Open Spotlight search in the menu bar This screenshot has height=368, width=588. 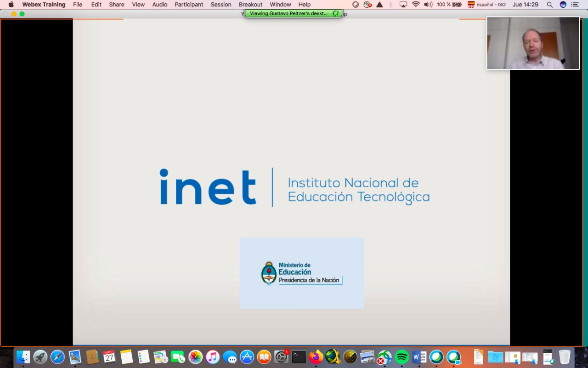[549, 5]
